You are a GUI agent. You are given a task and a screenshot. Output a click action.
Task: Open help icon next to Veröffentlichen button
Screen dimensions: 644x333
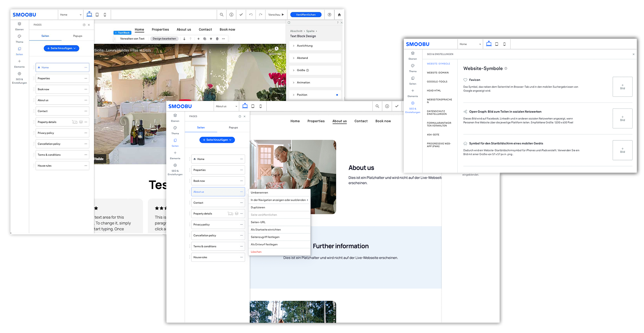(x=329, y=15)
